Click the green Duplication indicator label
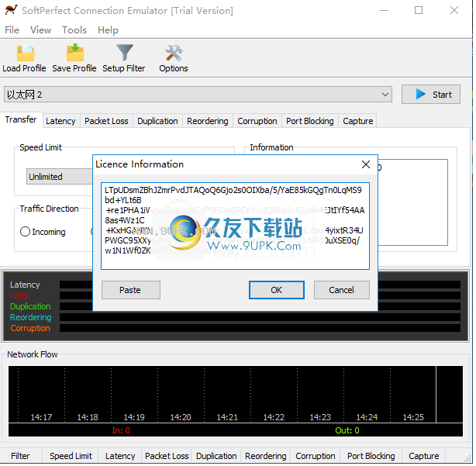The height and width of the screenshot is (466, 476). coord(30,306)
